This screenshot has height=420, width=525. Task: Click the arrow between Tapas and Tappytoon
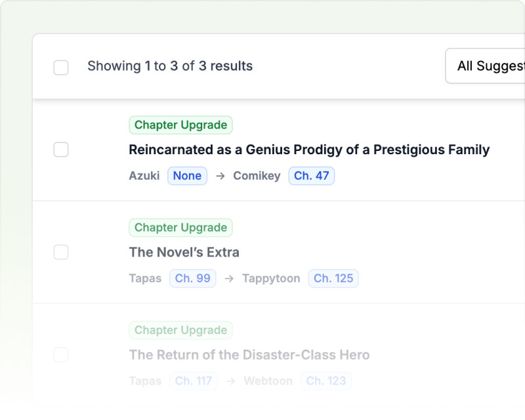229,278
